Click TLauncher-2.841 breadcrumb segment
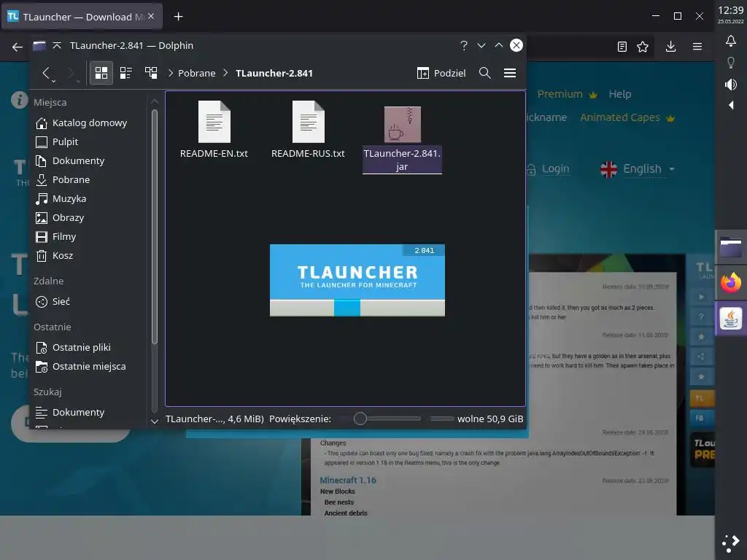Screen dimensions: 747x560 click(274, 74)
